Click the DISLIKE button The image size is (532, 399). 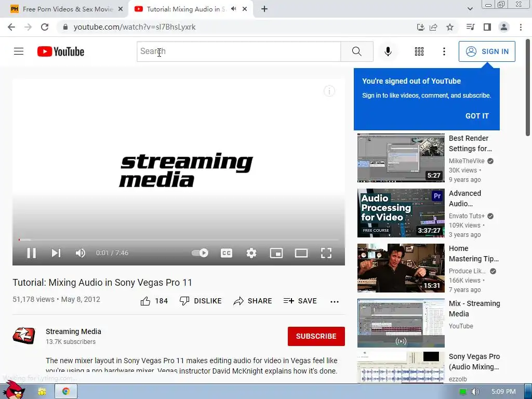click(x=201, y=301)
